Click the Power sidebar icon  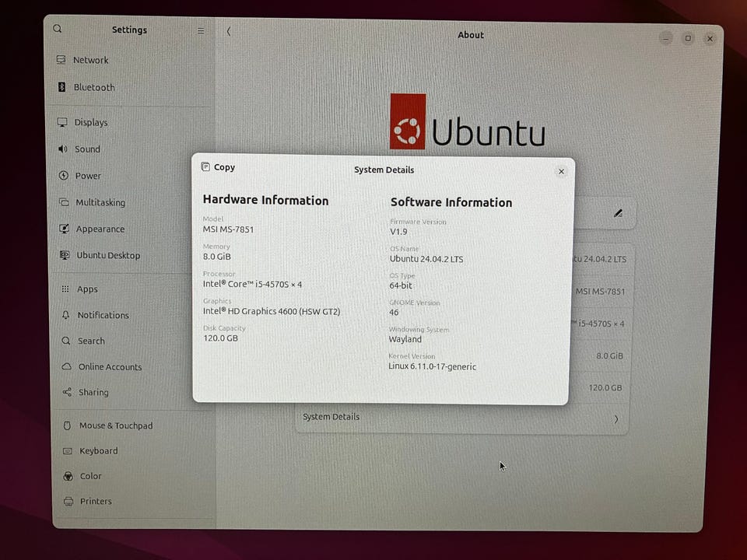63,175
